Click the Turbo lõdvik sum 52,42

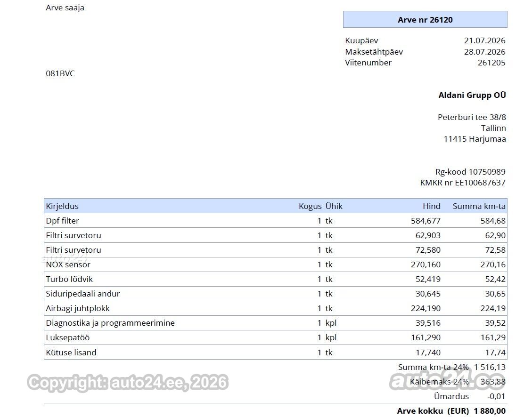[x=495, y=279]
